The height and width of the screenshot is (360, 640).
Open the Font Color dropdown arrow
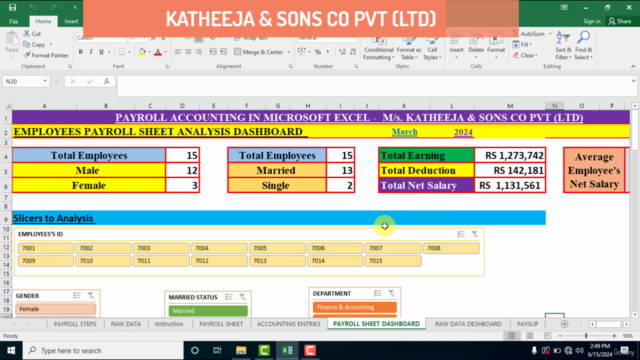click(165, 52)
